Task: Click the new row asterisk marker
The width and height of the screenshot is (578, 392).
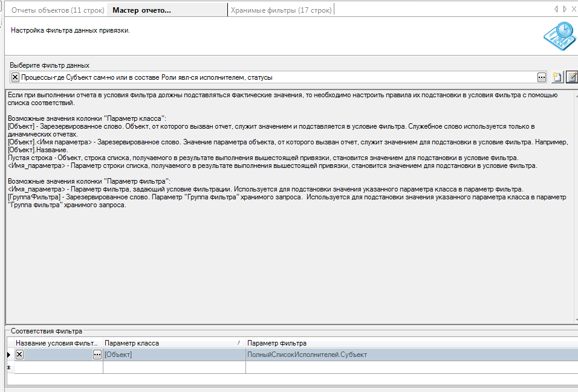Action: 9,367
